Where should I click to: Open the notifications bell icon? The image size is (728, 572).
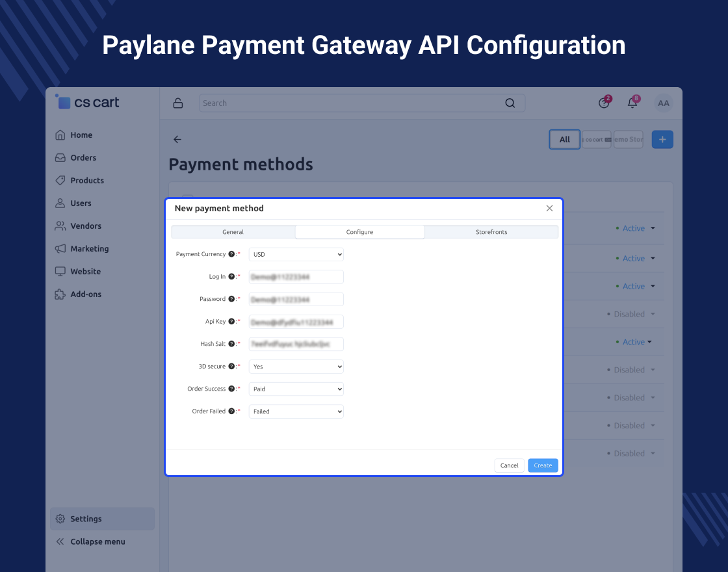point(633,103)
